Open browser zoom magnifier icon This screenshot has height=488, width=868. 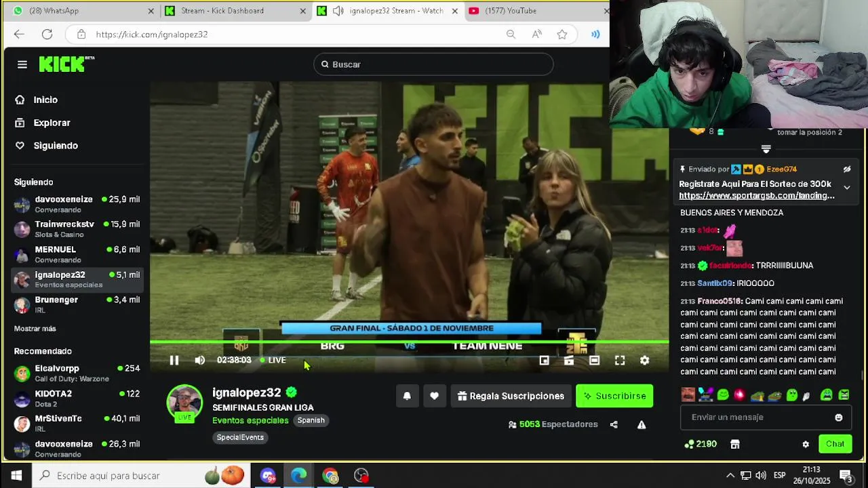coord(511,35)
